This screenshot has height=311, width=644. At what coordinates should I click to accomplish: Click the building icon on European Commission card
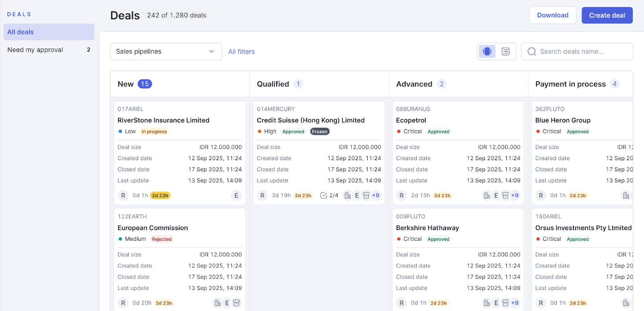tap(218, 303)
